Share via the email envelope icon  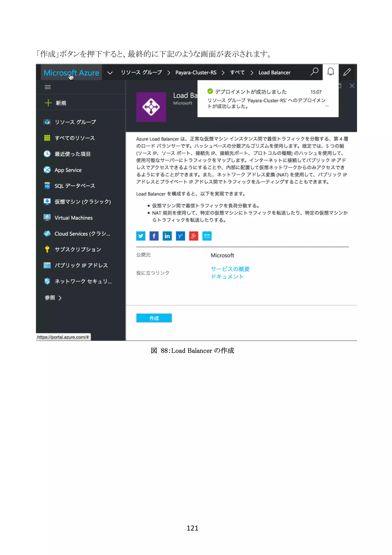pos(207,236)
